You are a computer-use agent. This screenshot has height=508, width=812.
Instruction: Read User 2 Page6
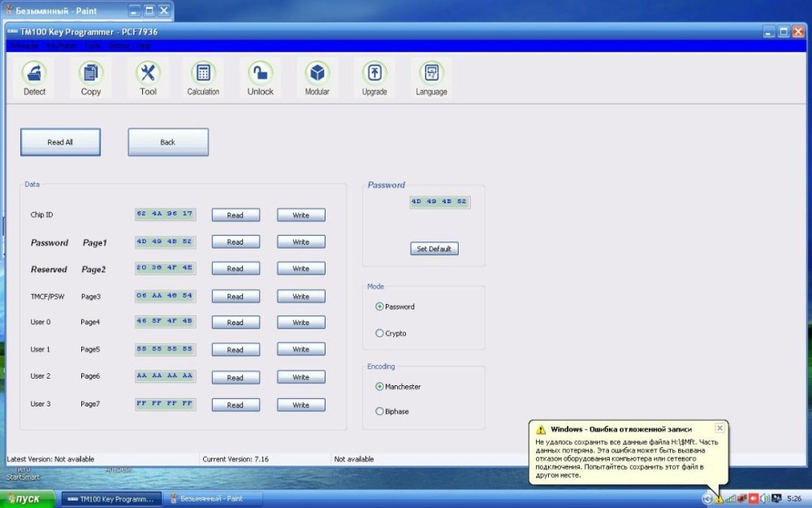[235, 377]
